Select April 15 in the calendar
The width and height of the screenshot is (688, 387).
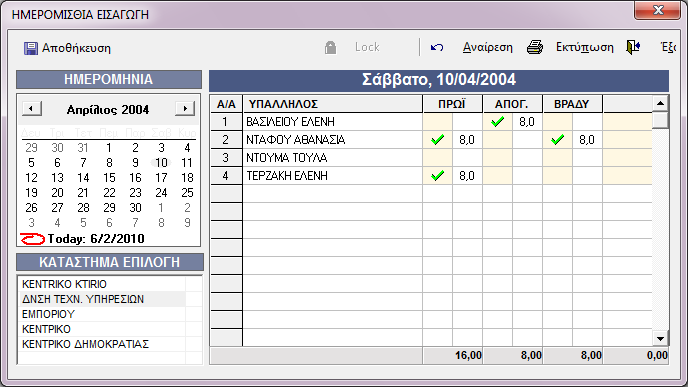point(109,178)
